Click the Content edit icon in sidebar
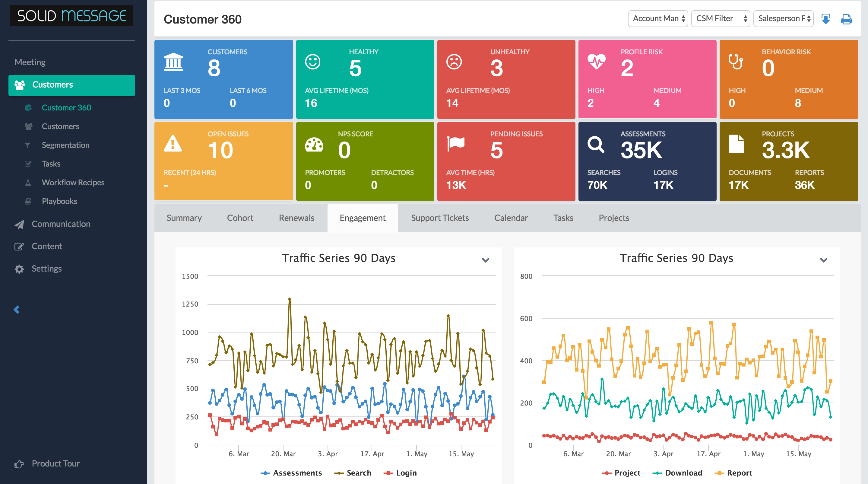 tap(19, 247)
